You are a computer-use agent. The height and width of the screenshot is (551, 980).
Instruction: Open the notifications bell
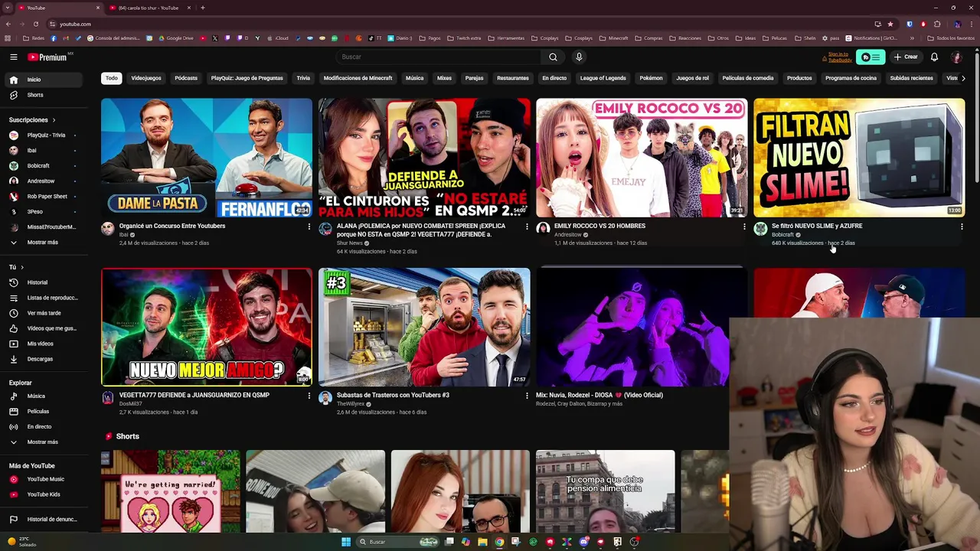[934, 57]
